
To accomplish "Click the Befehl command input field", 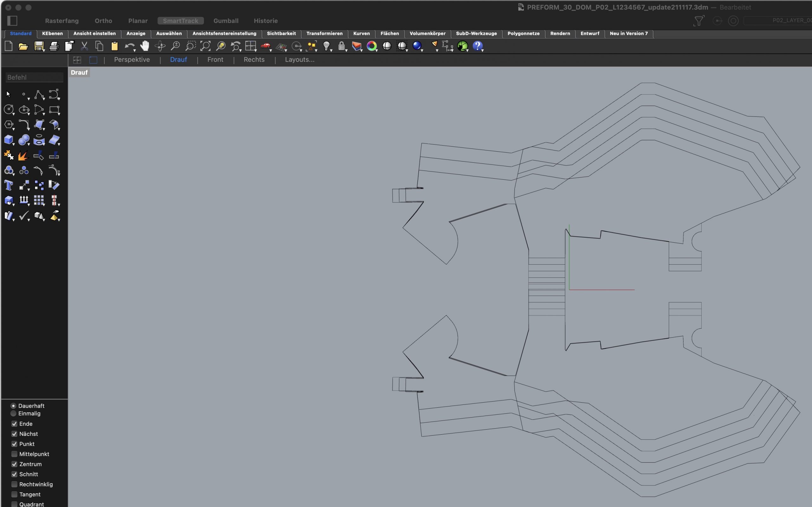I will 34,77.
